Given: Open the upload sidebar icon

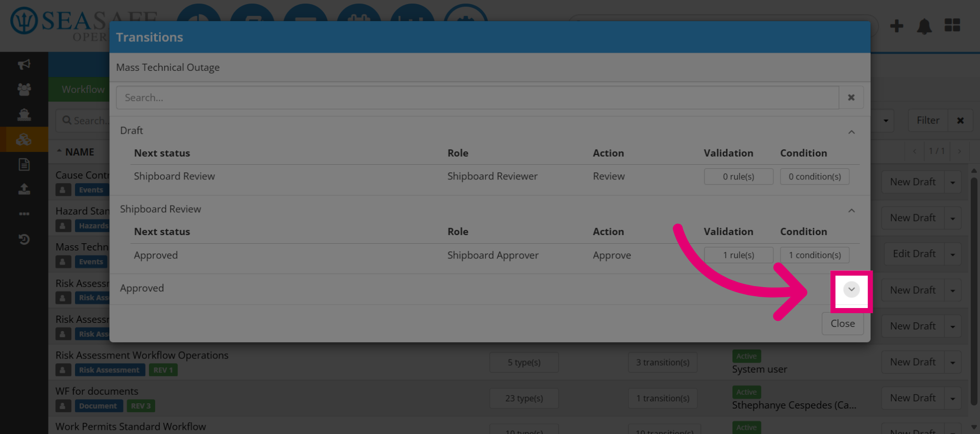Looking at the screenshot, I should (24, 189).
